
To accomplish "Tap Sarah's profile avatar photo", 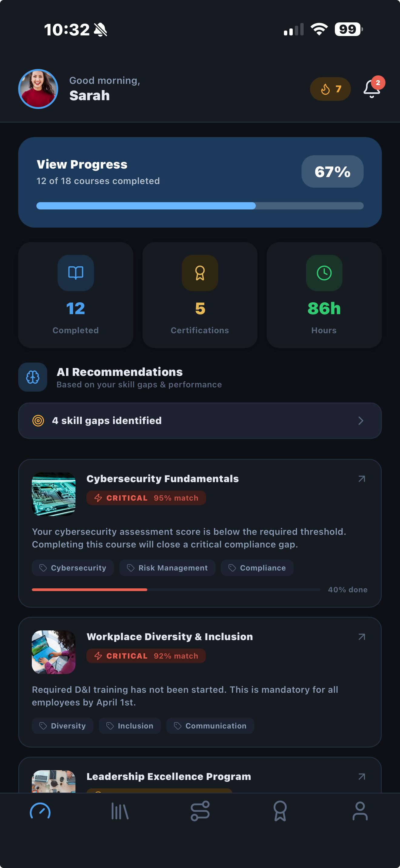I will (x=38, y=89).
